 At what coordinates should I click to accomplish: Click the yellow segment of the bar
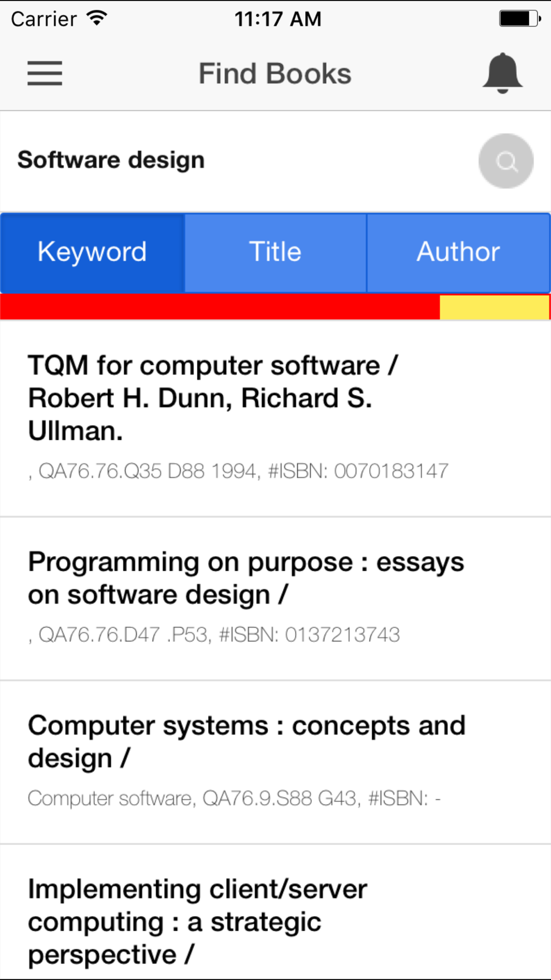pos(494,307)
